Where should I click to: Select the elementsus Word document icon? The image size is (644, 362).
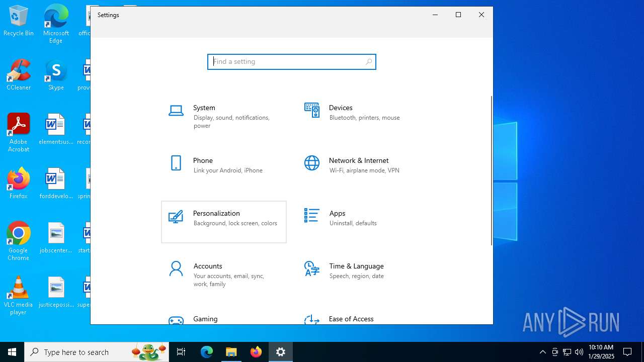pos(56,130)
